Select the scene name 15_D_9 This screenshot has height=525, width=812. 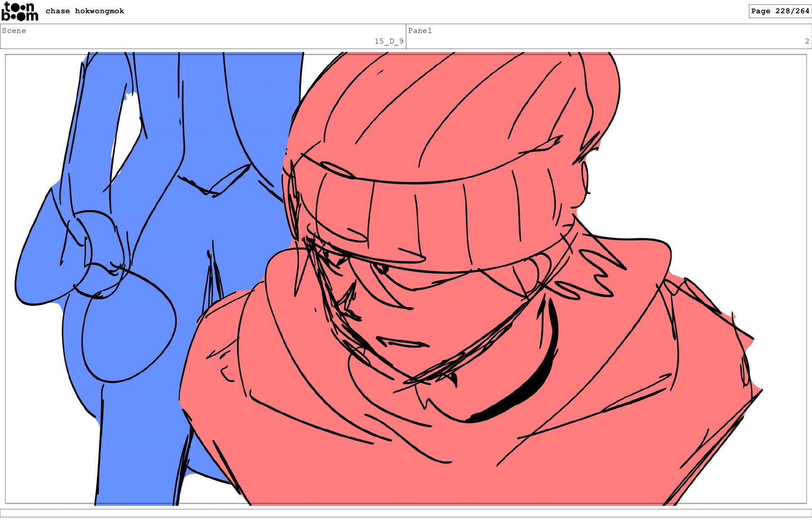(388, 41)
